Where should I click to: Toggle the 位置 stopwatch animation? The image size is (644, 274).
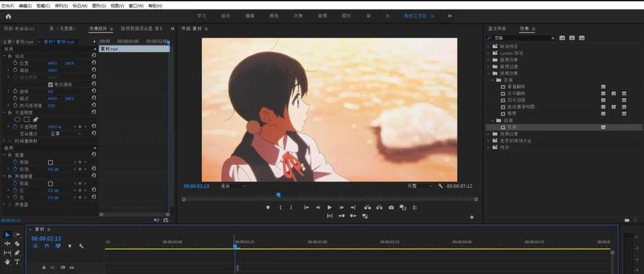pos(15,63)
